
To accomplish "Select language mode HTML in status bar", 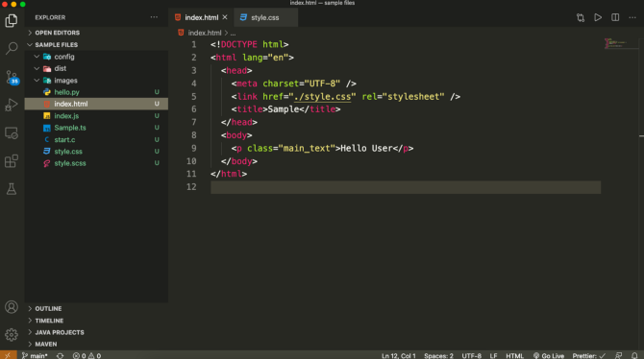I will [x=514, y=356].
